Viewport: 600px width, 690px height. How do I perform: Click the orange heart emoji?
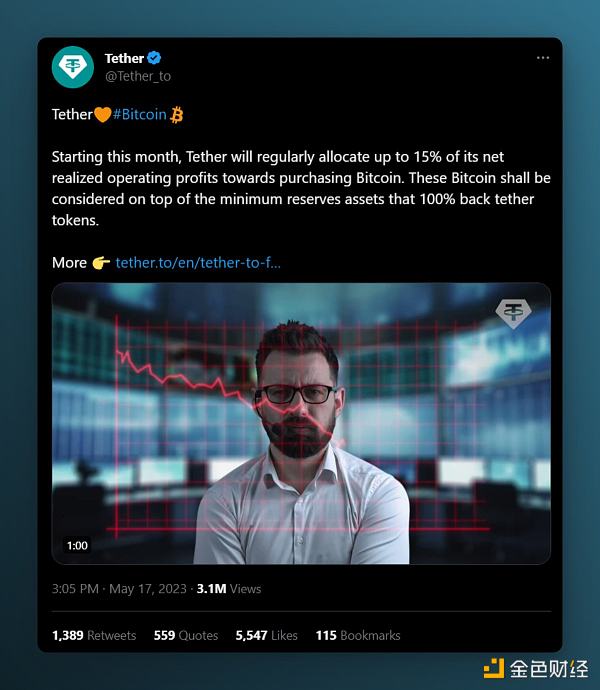tap(102, 115)
